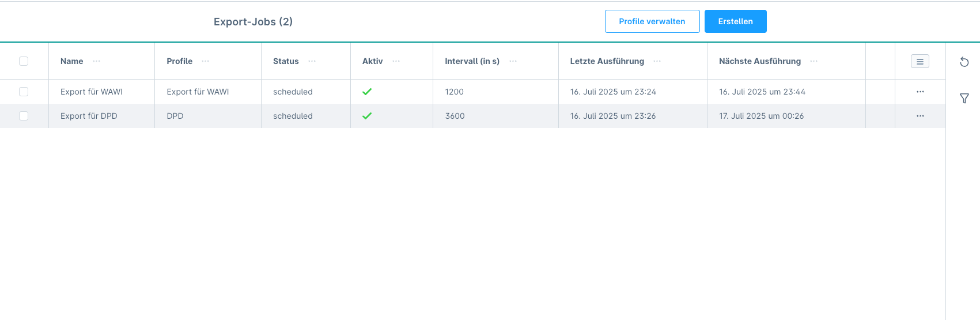
Task: Select checkbox for Export für DPD row
Action: click(x=24, y=116)
